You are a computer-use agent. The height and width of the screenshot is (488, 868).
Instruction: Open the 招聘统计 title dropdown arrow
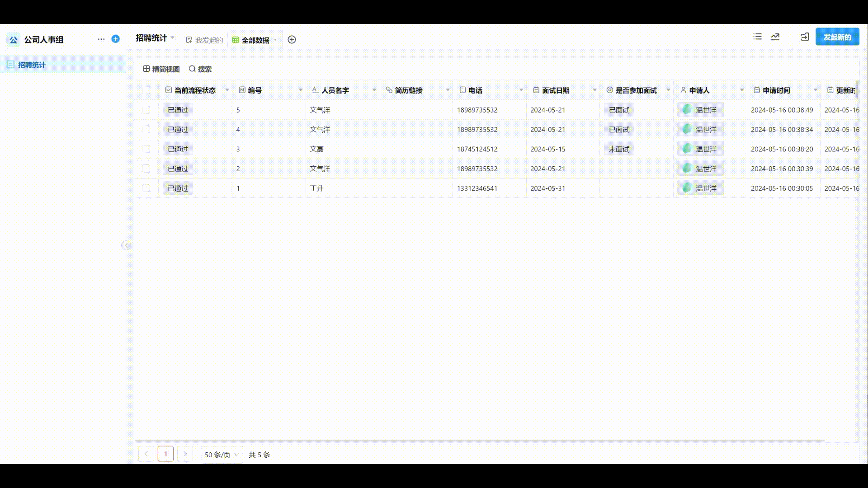coord(173,38)
